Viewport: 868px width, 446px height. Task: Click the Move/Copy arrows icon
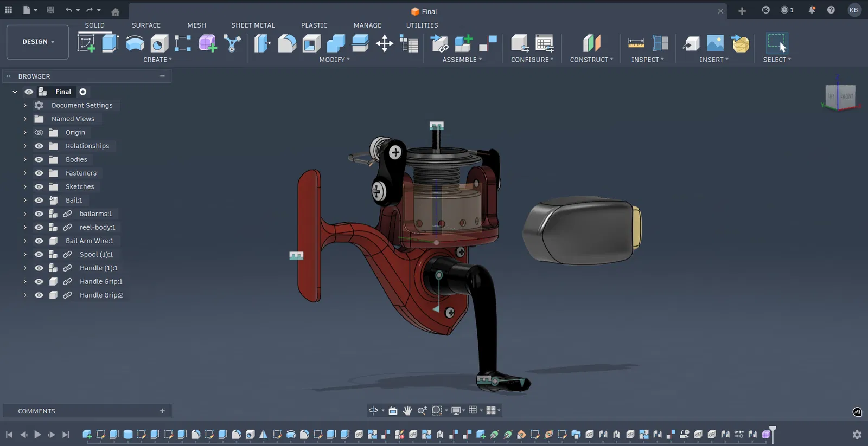click(x=385, y=43)
